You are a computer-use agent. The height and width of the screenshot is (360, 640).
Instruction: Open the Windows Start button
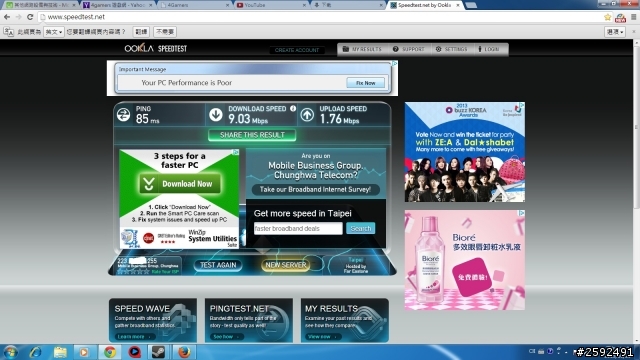[10, 352]
